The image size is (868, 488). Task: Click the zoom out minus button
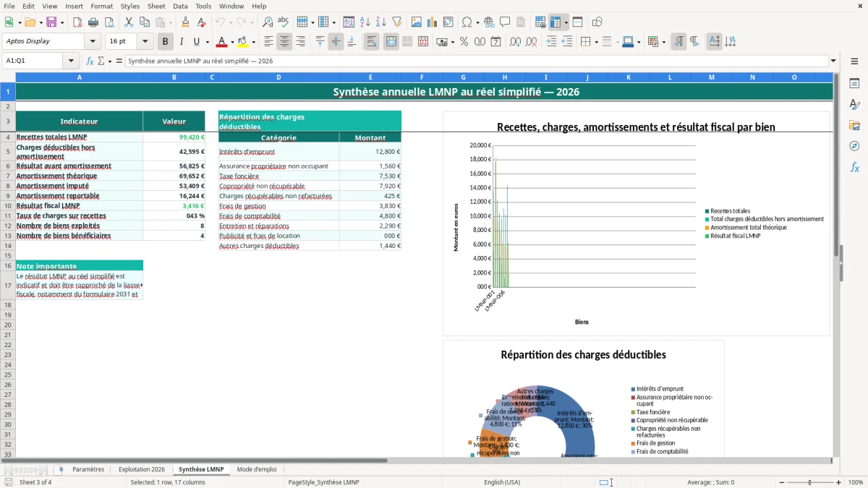tap(782, 482)
